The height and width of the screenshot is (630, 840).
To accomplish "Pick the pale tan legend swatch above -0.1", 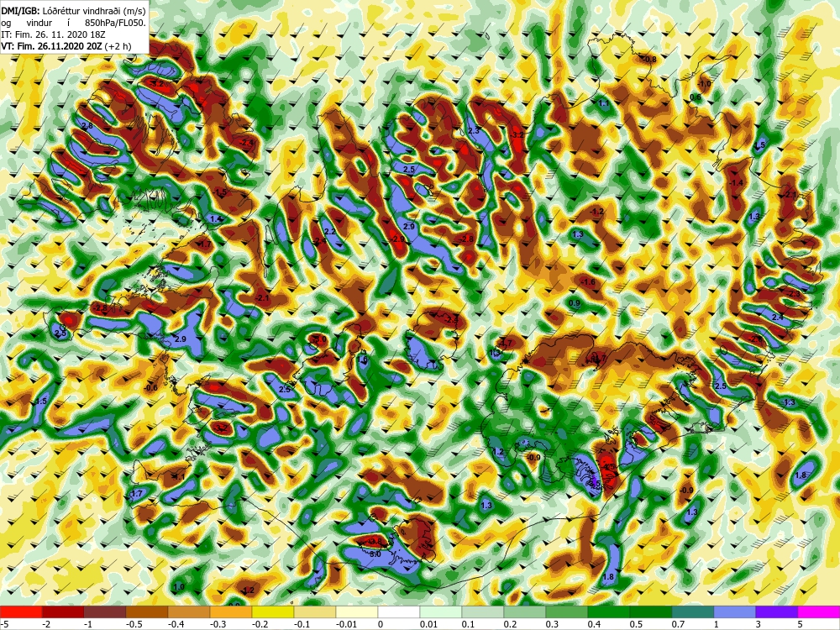I will (315, 612).
